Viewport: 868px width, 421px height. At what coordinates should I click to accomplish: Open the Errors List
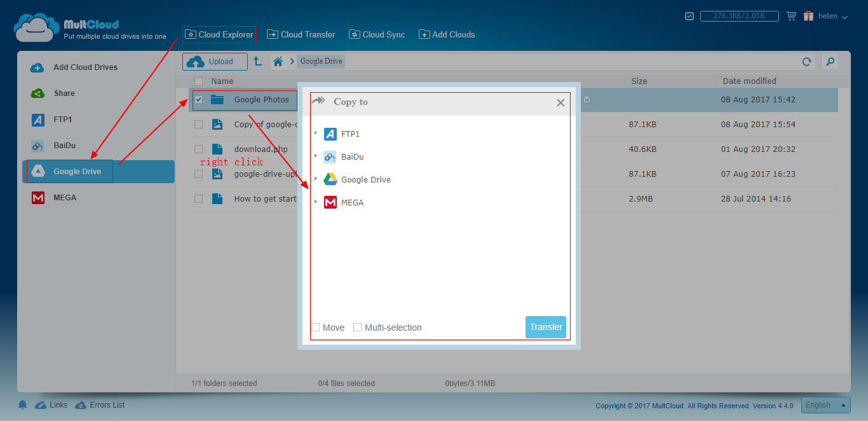click(x=100, y=405)
